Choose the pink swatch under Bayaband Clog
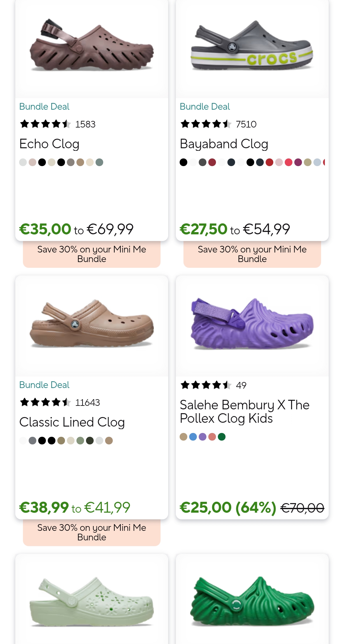This screenshot has height=644, width=344. pyautogui.click(x=279, y=162)
